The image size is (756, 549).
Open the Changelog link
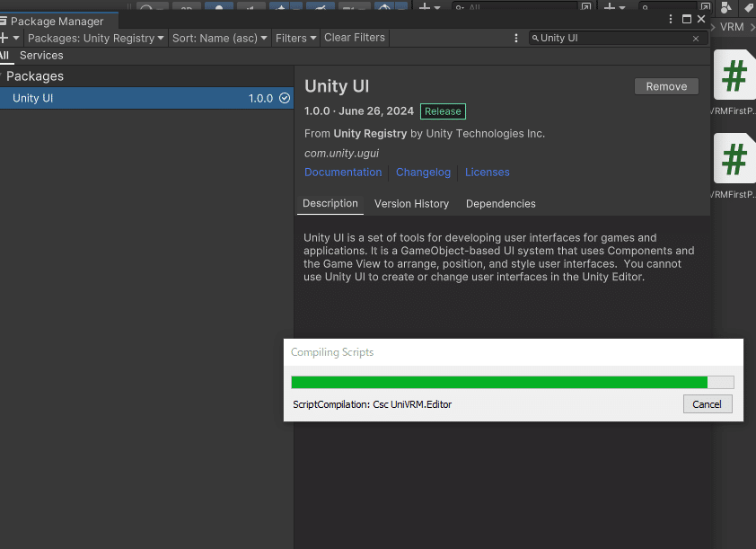tap(423, 173)
